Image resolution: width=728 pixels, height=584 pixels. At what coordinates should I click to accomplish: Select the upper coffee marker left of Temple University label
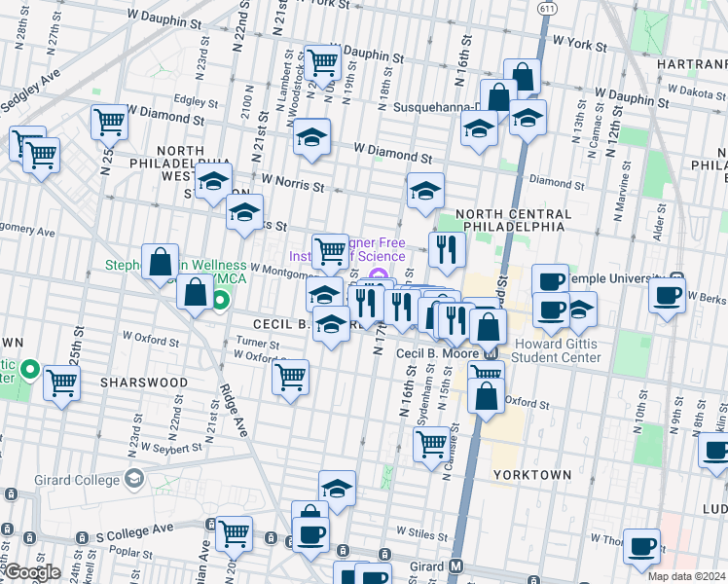[x=550, y=281]
